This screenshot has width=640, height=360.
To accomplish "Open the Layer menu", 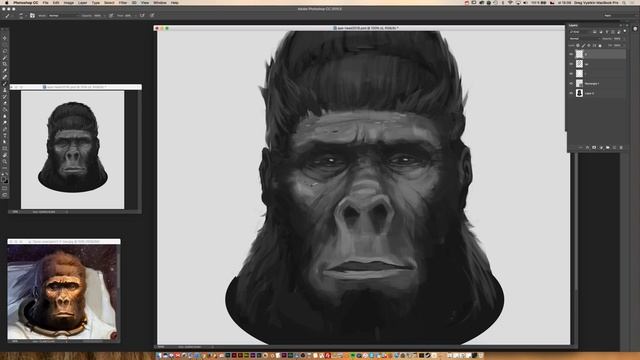I will [x=82, y=2].
